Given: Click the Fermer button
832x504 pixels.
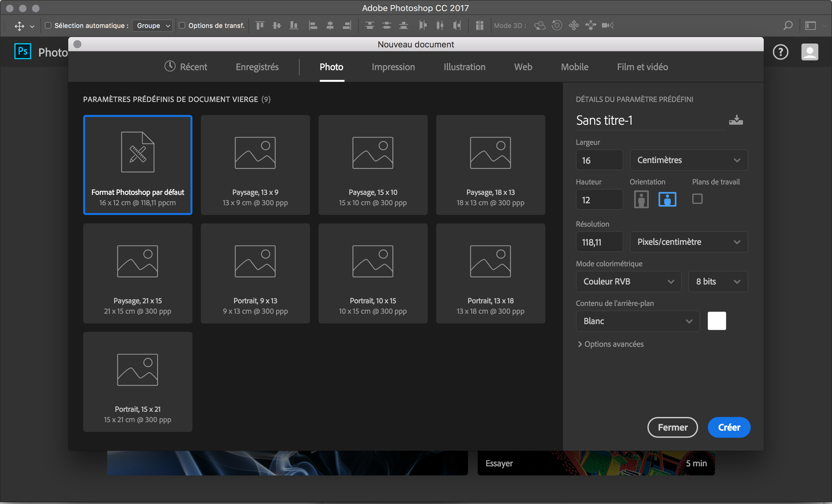Looking at the screenshot, I should tap(672, 427).
